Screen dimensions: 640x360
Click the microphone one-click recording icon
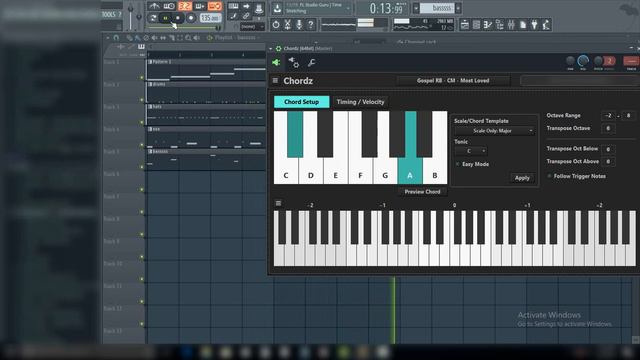[x=299, y=25]
